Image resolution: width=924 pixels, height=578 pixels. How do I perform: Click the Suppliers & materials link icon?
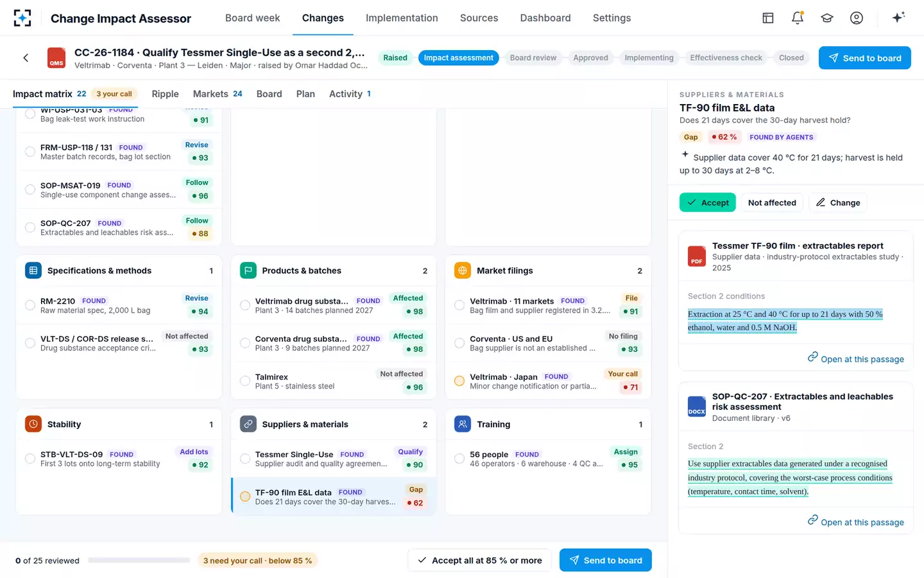pos(248,424)
